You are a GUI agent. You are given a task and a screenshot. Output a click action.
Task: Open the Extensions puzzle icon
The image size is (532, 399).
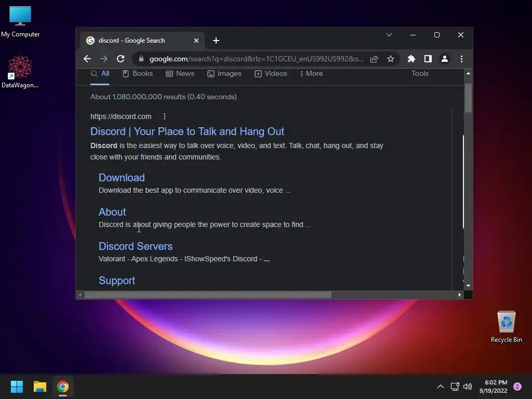tap(411, 59)
